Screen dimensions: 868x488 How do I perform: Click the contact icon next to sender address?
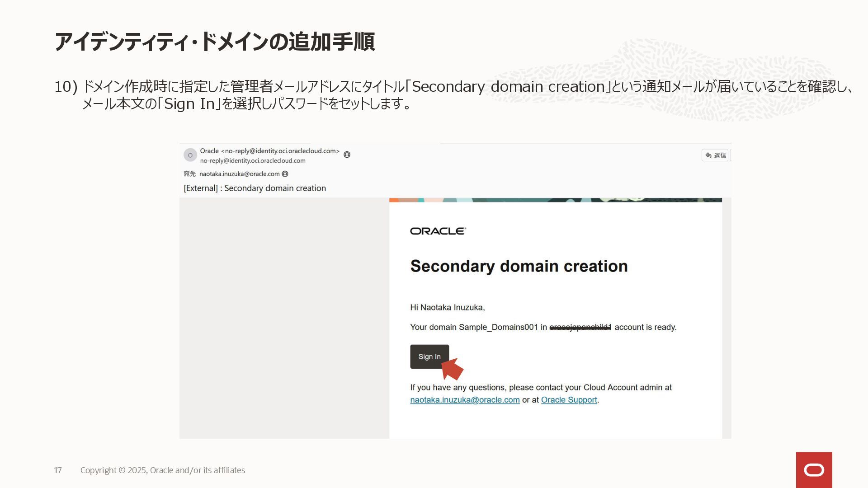point(347,155)
